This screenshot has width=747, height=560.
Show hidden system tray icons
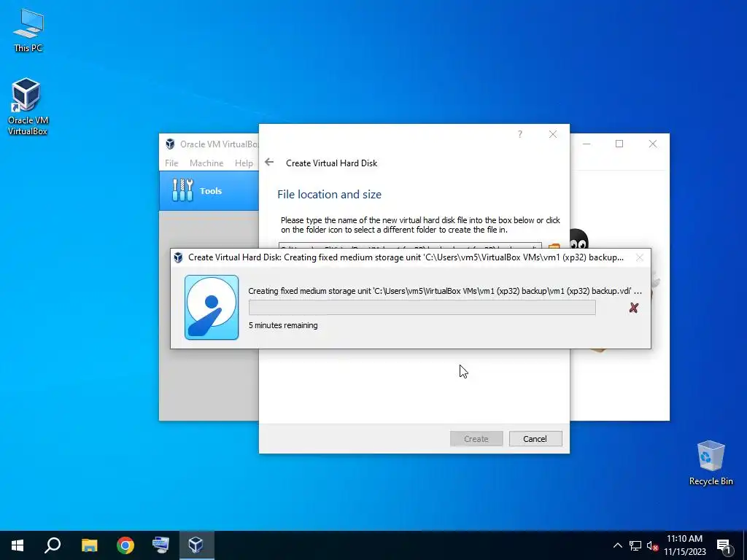pyautogui.click(x=617, y=545)
